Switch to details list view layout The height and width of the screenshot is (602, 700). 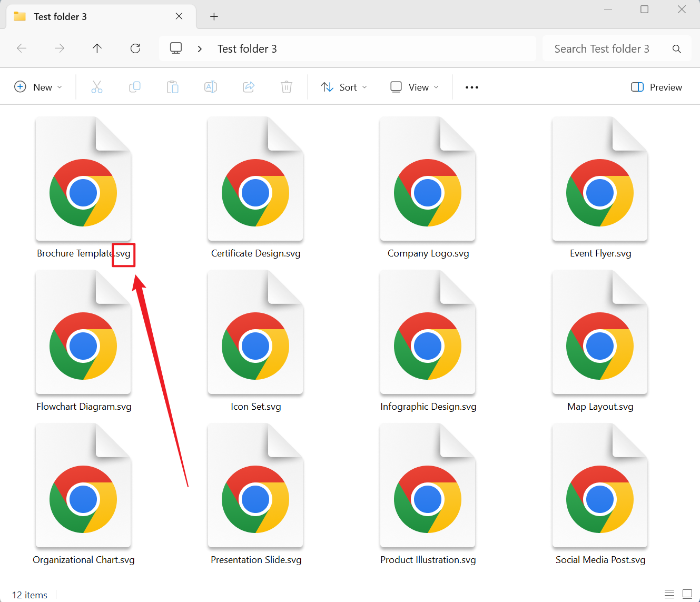tap(669, 594)
